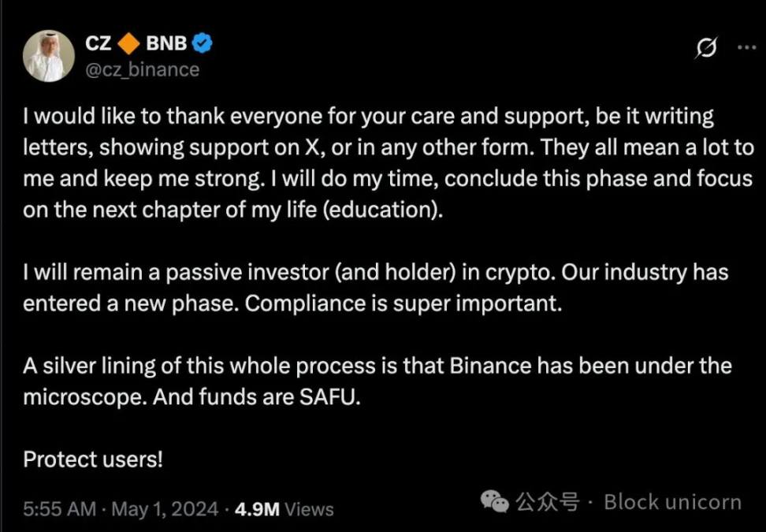Click the WeChat logo in the watermark

[496, 500]
